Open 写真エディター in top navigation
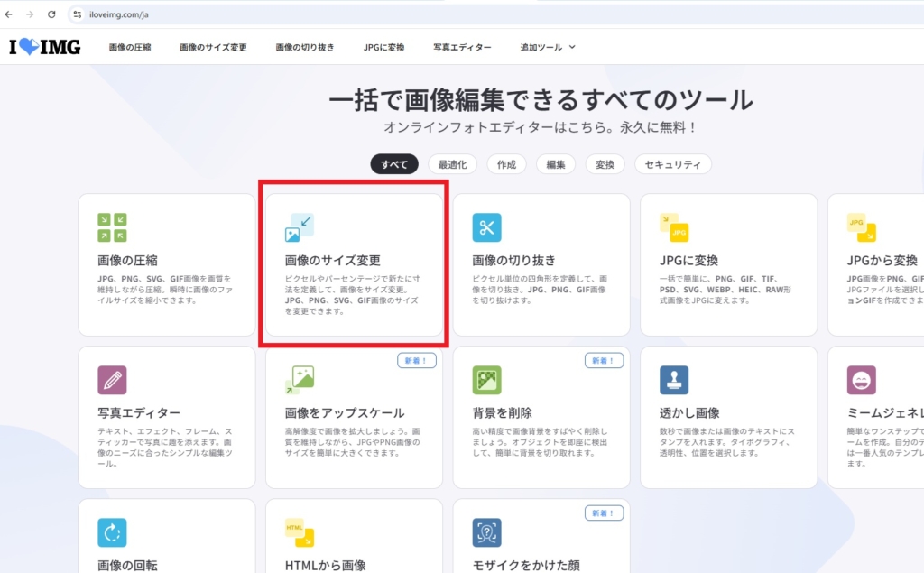 tap(462, 47)
